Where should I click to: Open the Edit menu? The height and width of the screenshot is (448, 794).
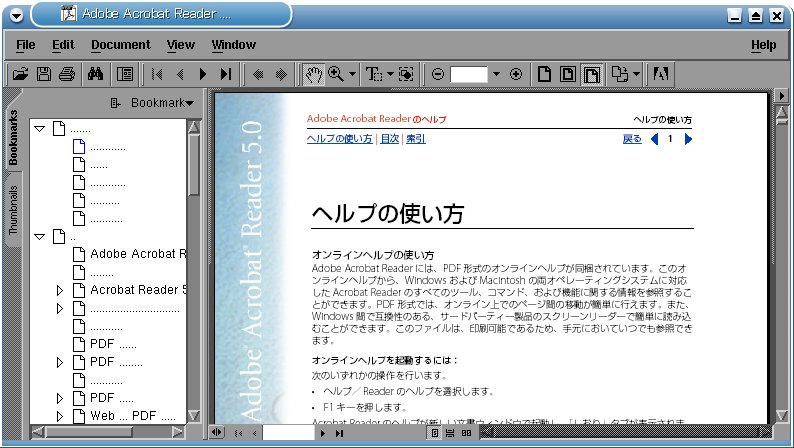click(63, 45)
